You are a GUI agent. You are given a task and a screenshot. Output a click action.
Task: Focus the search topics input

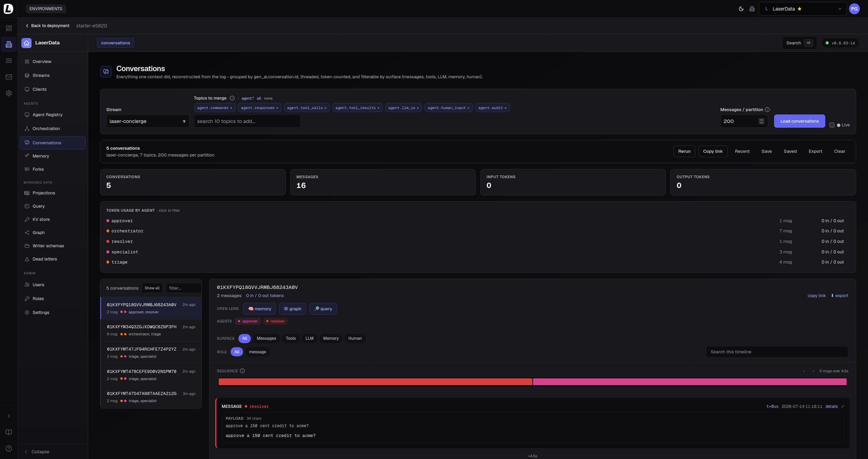coord(247,121)
